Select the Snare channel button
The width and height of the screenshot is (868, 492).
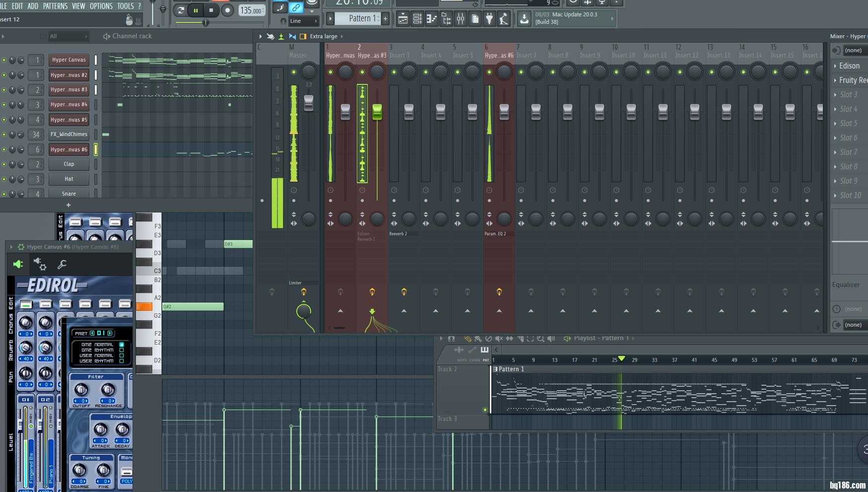pyautogui.click(x=69, y=194)
